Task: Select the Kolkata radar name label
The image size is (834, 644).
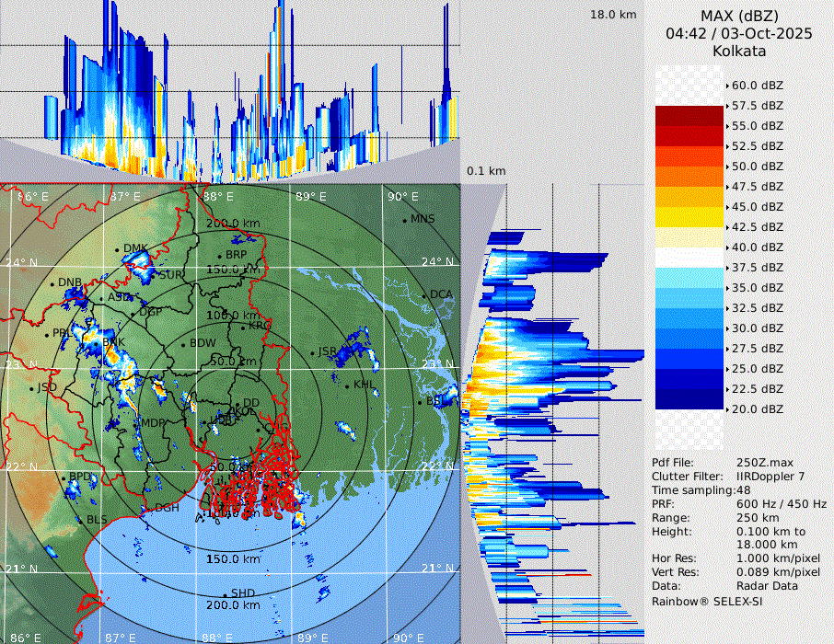Action: (739, 51)
